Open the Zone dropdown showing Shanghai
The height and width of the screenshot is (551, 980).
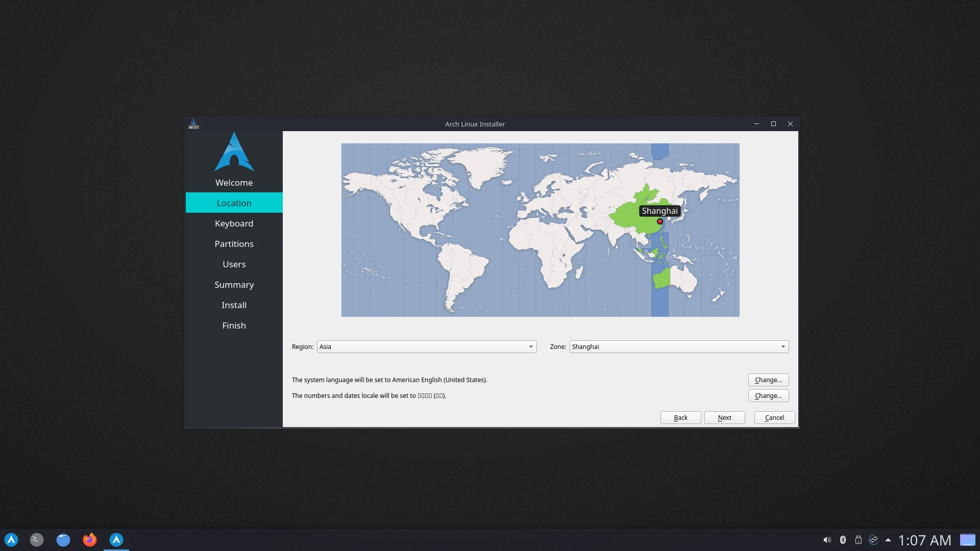point(679,347)
